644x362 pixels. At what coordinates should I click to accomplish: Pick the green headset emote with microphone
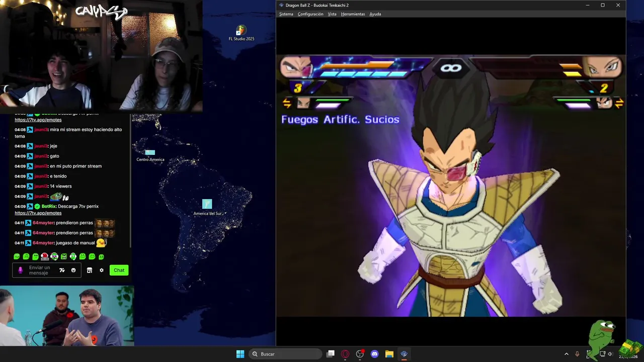click(73, 256)
